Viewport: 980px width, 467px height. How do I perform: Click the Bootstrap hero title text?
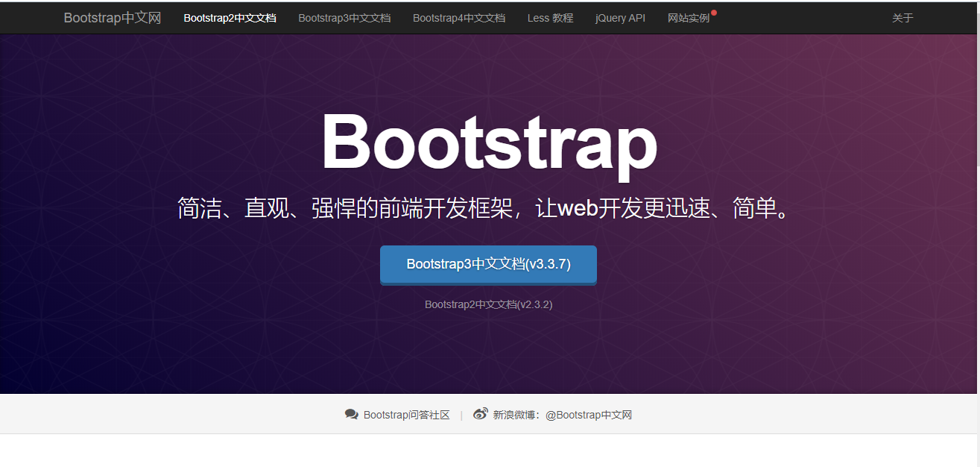pyautogui.click(x=490, y=144)
